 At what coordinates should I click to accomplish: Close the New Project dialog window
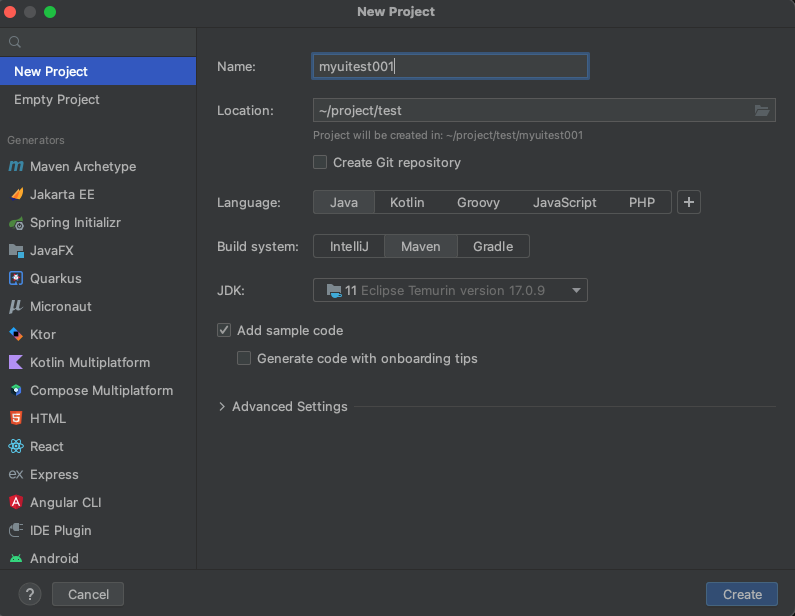(10, 12)
